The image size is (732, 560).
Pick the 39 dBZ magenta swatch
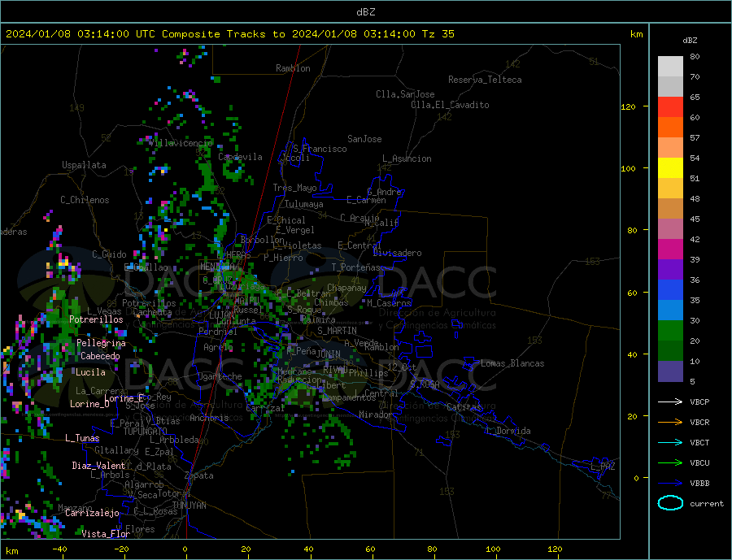(x=670, y=250)
